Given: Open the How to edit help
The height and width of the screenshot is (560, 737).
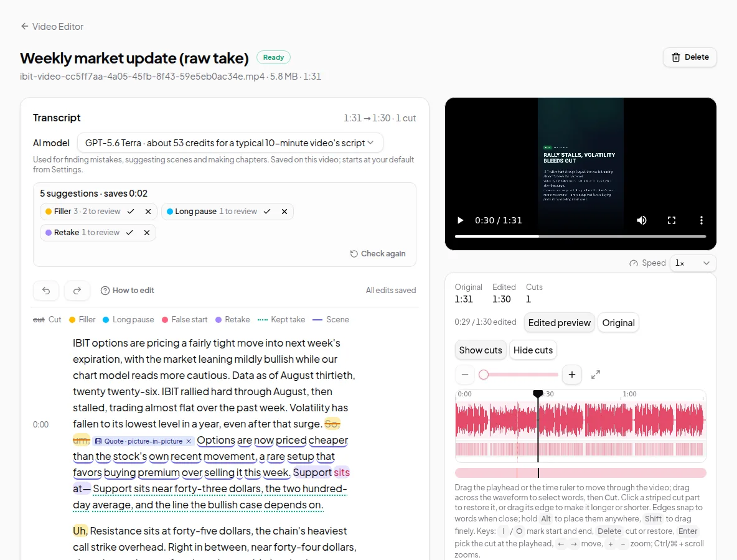Looking at the screenshot, I should (x=128, y=291).
